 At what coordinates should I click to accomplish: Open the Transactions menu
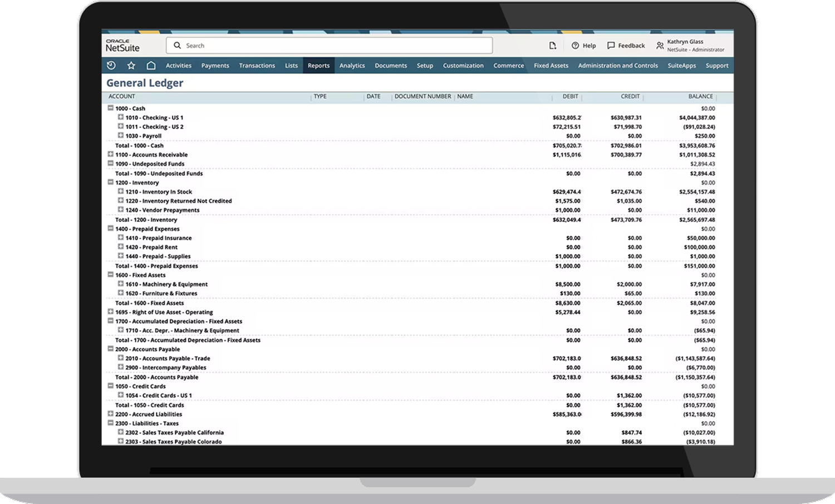coord(257,65)
